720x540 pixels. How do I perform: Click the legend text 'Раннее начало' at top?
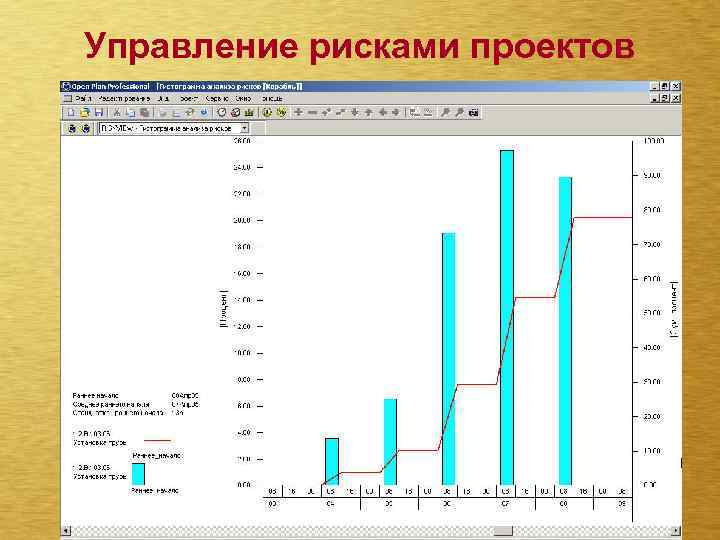[x=96, y=395]
